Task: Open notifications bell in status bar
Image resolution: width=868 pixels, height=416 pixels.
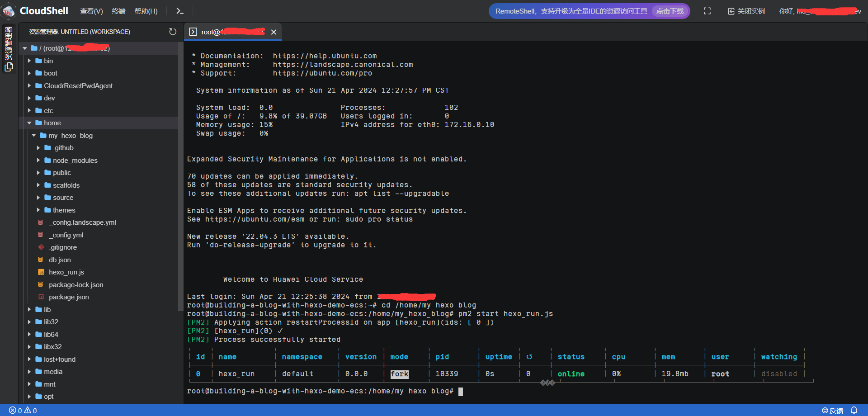Action: pos(854,410)
